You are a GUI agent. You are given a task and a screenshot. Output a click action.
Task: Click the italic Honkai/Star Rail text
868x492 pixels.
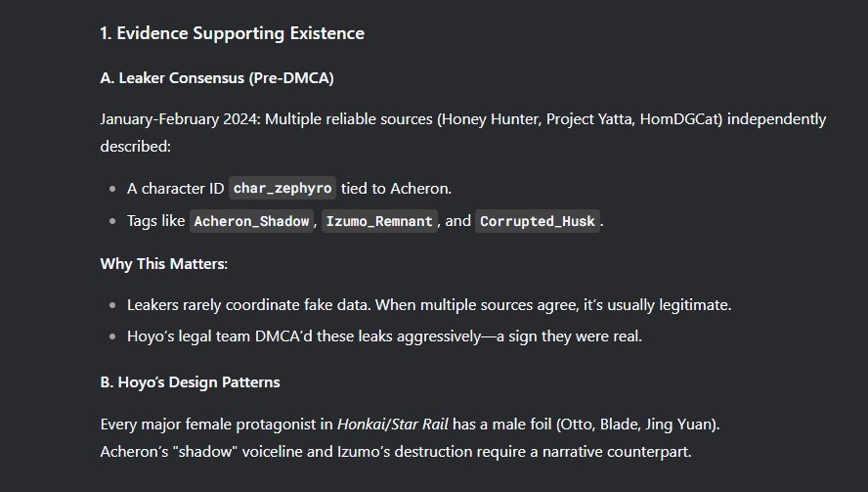(393, 425)
